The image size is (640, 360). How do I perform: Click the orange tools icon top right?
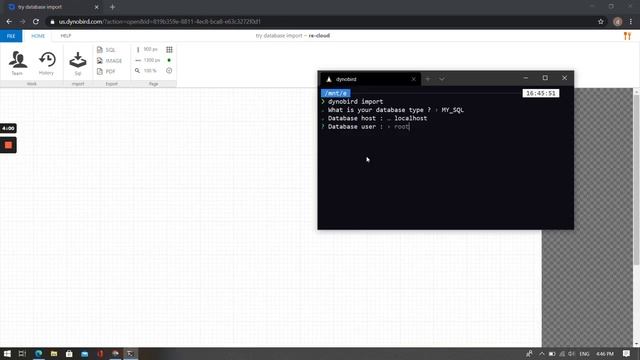click(x=627, y=36)
